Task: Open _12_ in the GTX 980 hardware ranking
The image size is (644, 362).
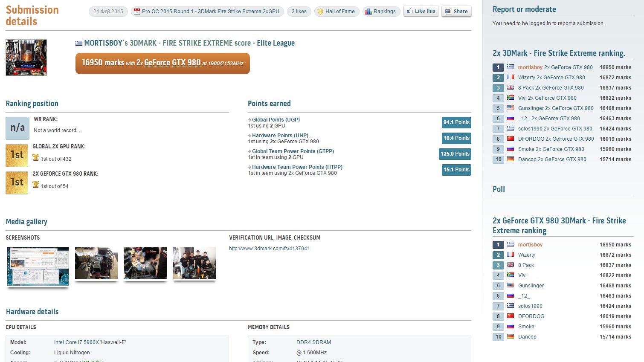Action: tap(524, 296)
